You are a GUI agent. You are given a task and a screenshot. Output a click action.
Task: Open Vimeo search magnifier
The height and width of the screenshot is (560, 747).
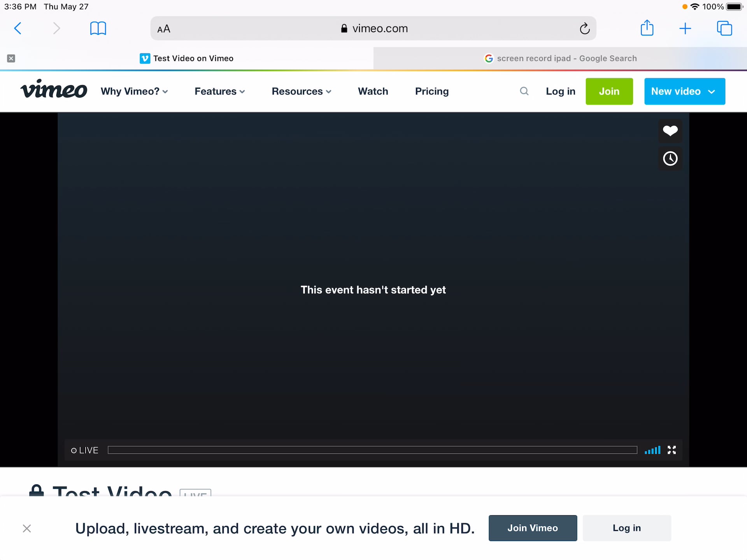[x=524, y=91]
